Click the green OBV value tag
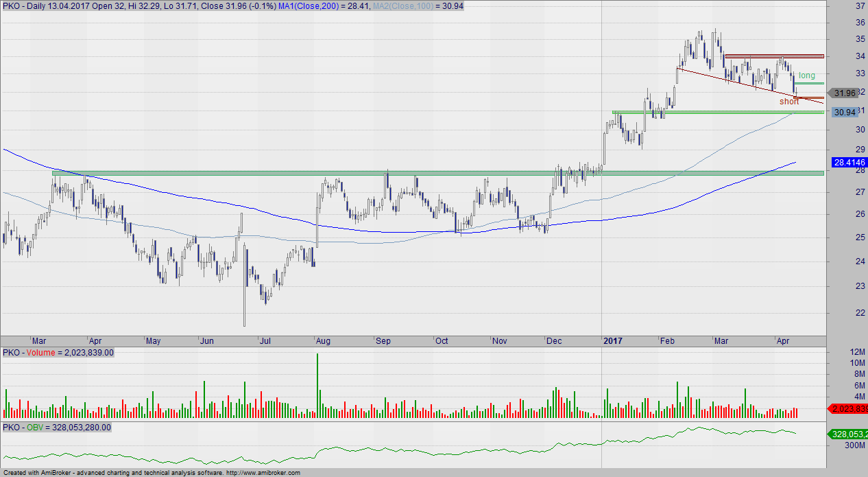868x477 pixels. click(x=847, y=434)
